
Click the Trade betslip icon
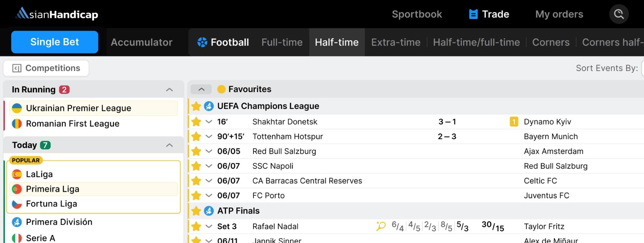coord(473,14)
